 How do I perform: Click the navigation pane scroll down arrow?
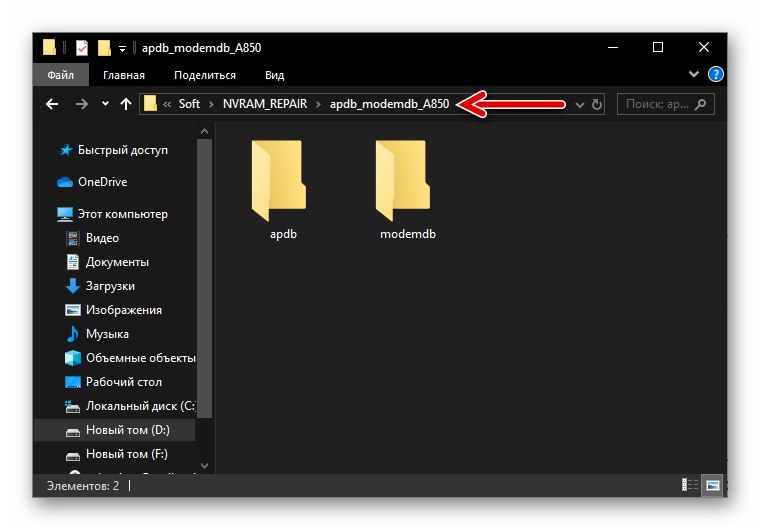tap(205, 466)
